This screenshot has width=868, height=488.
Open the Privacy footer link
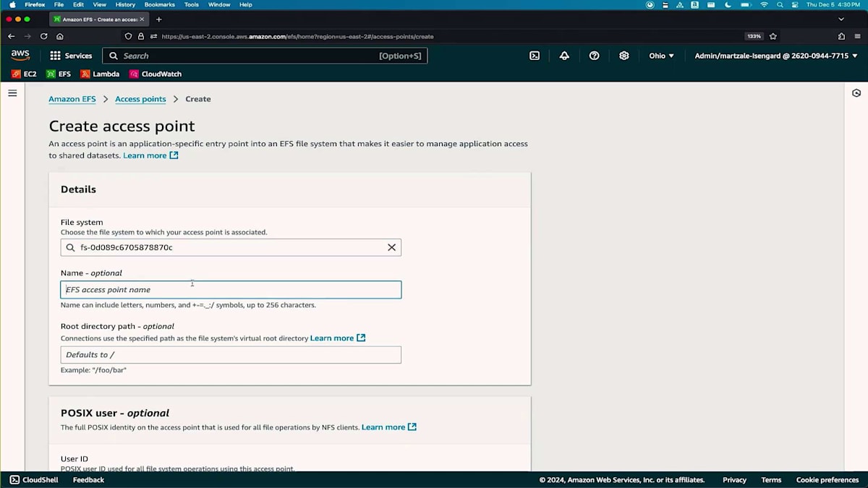coord(734,480)
